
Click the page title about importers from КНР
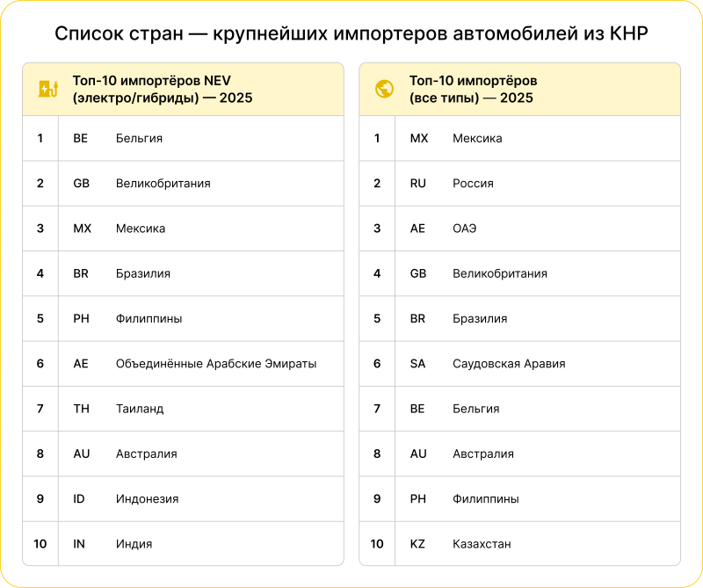351,34
